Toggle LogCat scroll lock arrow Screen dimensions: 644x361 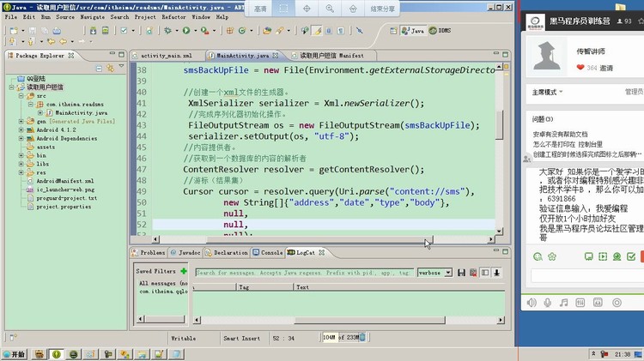click(496, 273)
